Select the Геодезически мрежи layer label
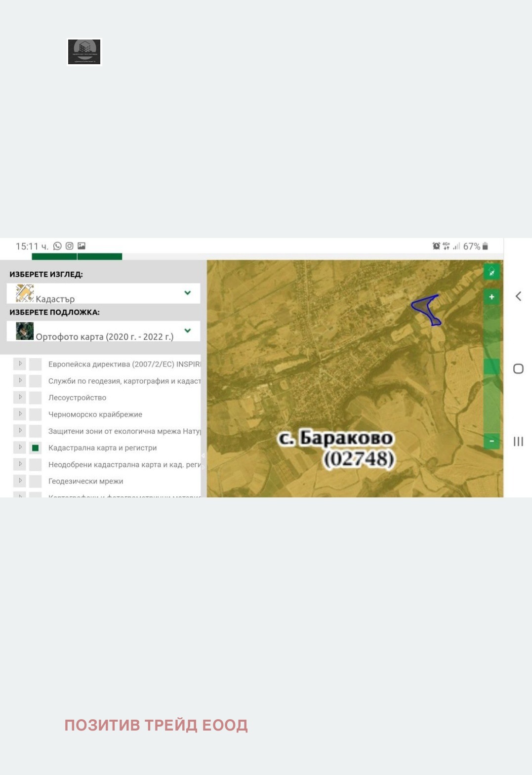Image resolution: width=532 pixels, height=775 pixels. pyautogui.click(x=85, y=481)
